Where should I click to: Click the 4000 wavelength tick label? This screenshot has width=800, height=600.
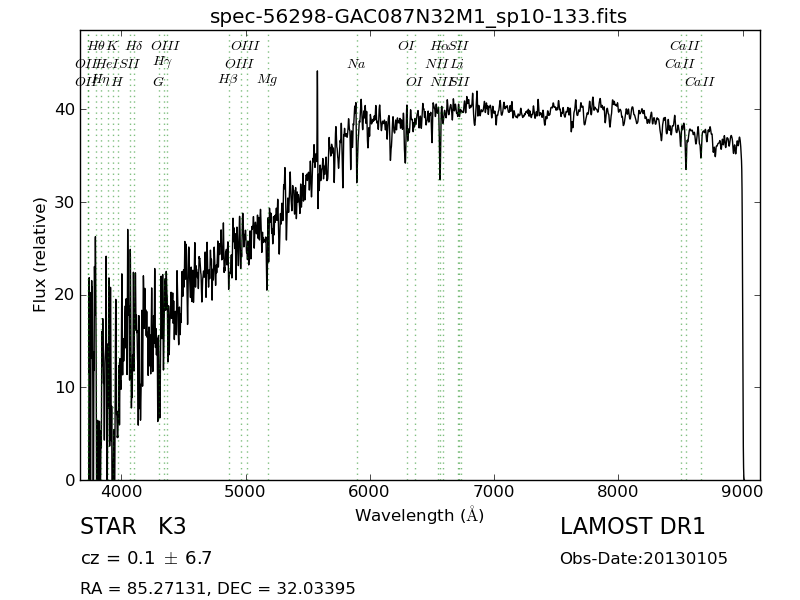[121, 492]
